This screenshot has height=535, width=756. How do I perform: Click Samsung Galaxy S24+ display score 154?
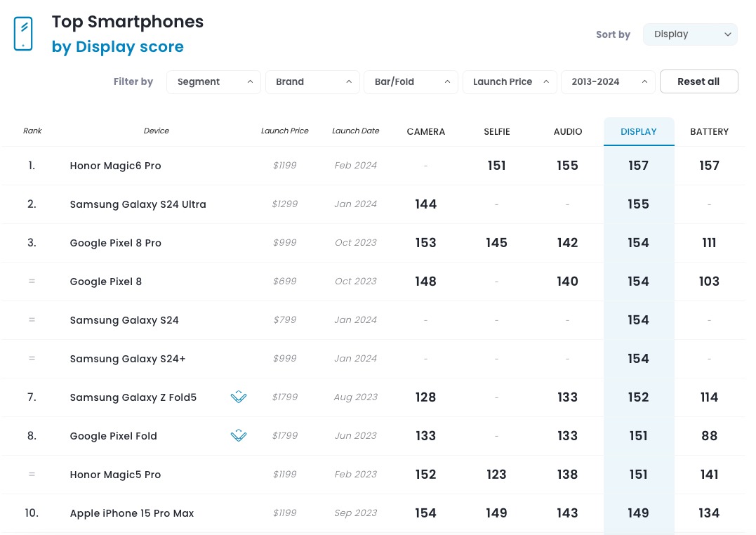(638, 359)
